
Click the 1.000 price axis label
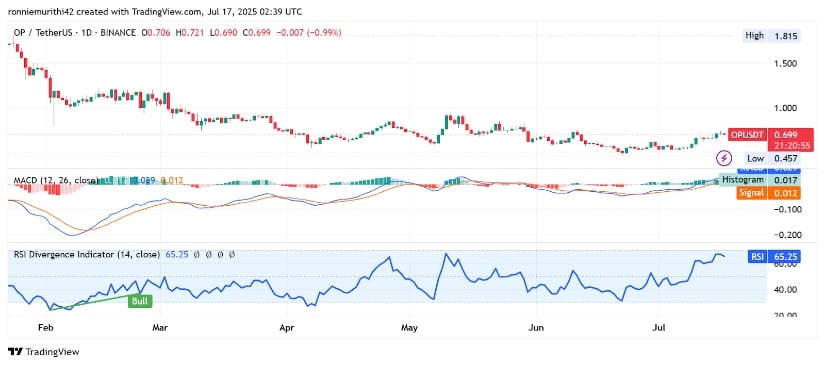pyautogui.click(x=786, y=108)
